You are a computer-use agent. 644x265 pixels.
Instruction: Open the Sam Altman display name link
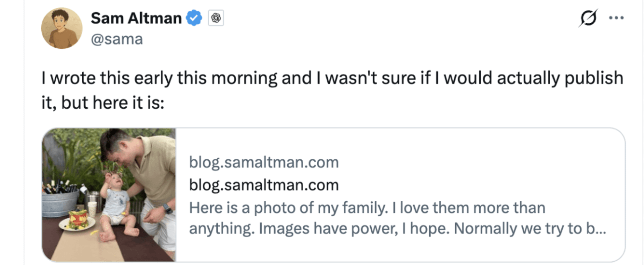136,18
